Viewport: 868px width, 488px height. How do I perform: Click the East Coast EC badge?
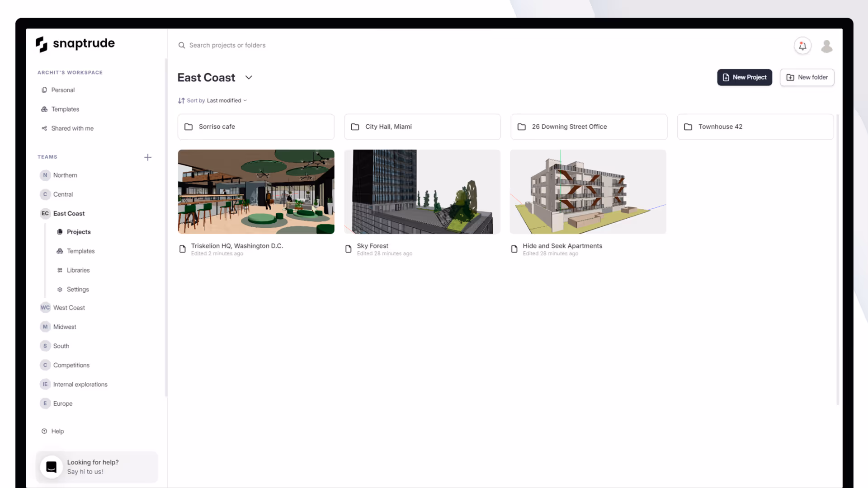pyautogui.click(x=45, y=214)
